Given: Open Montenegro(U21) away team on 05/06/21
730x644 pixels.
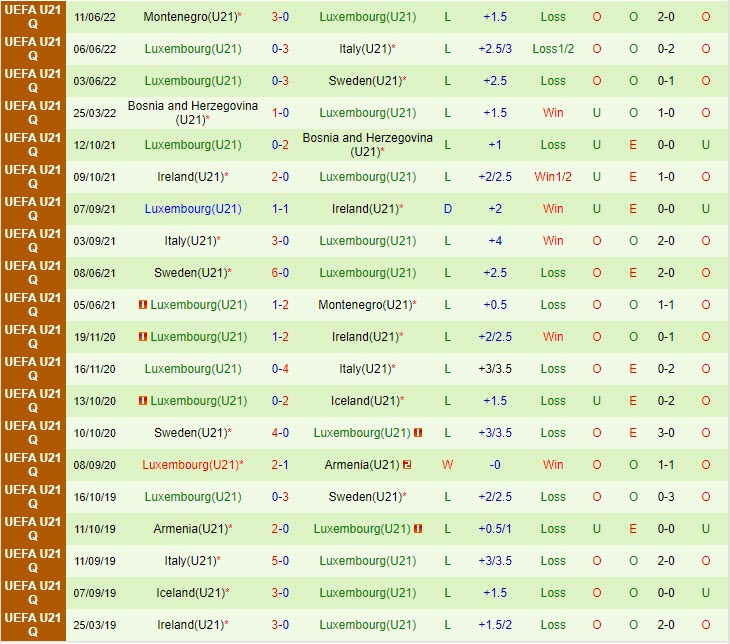Looking at the screenshot, I should click(x=367, y=305).
